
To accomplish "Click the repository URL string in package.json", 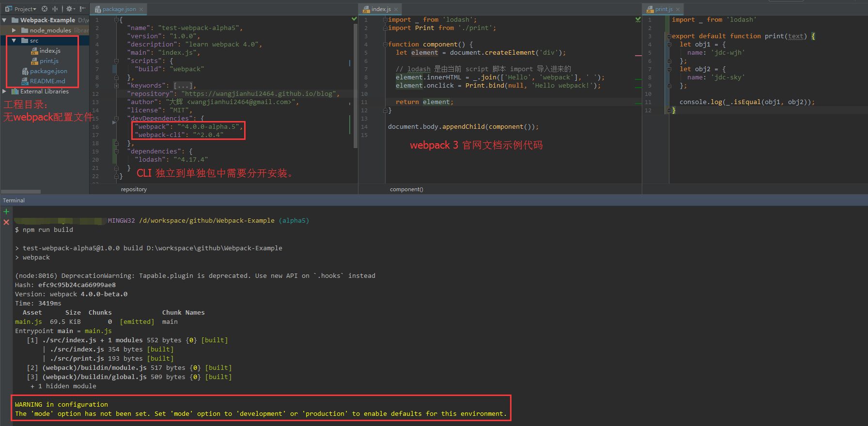I will coord(259,94).
